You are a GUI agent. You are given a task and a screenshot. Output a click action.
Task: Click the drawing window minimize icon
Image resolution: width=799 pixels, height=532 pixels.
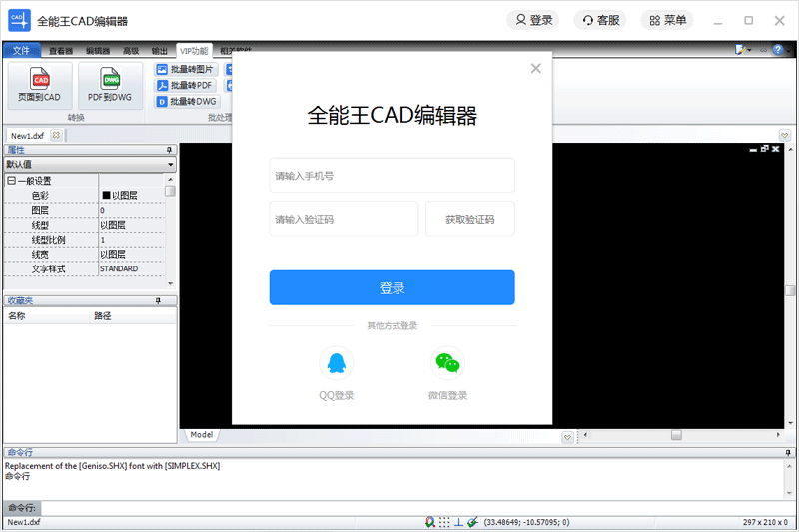[x=753, y=149]
